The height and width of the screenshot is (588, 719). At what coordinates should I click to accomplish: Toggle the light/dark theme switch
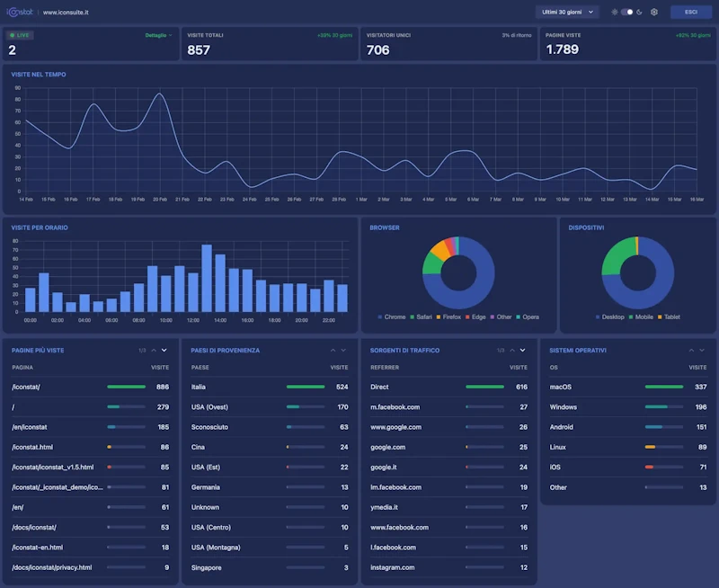click(x=627, y=13)
